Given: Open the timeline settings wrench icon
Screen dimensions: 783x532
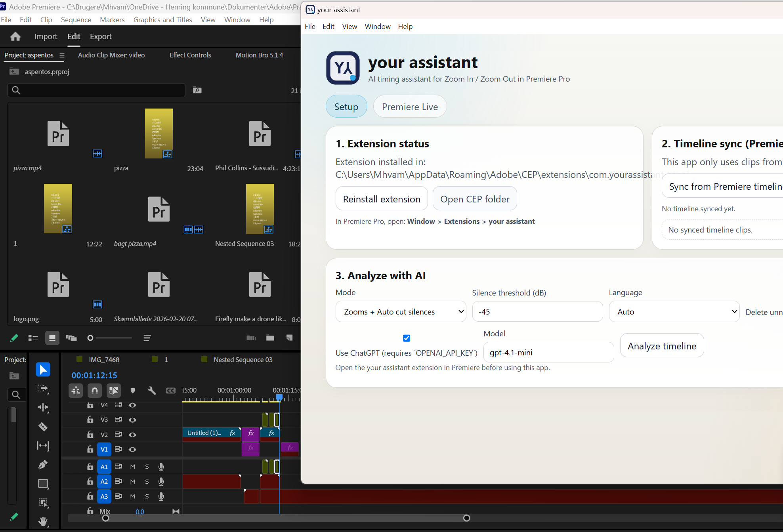Looking at the screenshot, I should pyautogui.click(x=152, y=391).
